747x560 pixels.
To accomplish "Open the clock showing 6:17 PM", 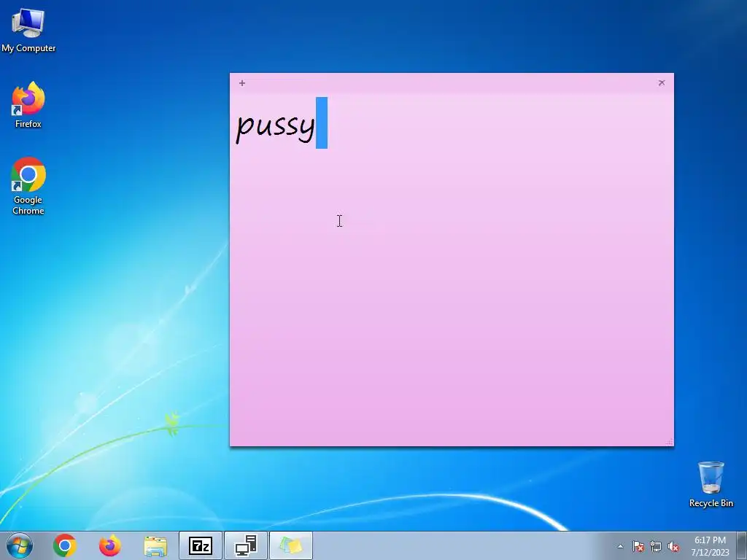I will pyautogui.click(x=710, y=545).
